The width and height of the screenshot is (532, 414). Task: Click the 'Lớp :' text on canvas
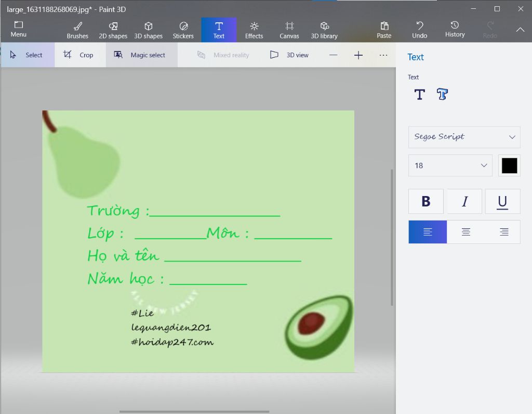(105, 234)
